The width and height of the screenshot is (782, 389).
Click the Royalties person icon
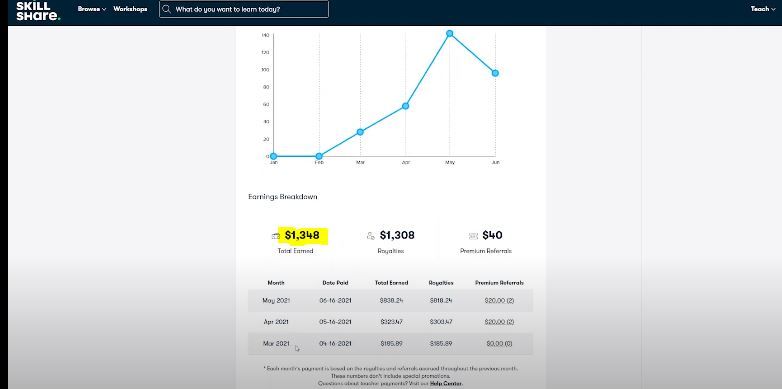click(371, 236)
